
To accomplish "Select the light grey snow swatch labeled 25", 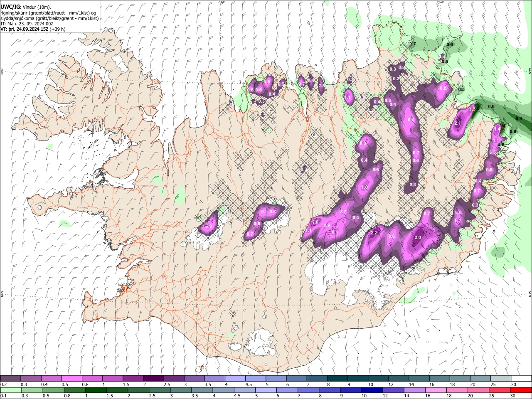I will coord(500,378).
